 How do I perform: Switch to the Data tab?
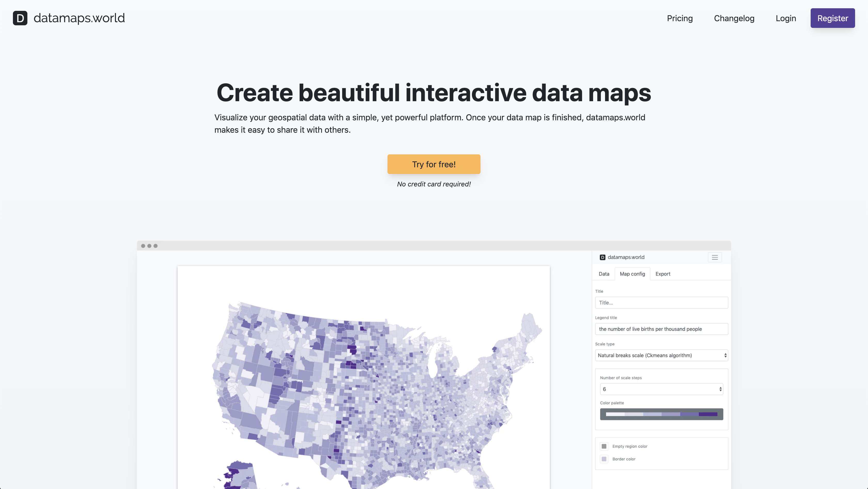[x=603, y=274]
